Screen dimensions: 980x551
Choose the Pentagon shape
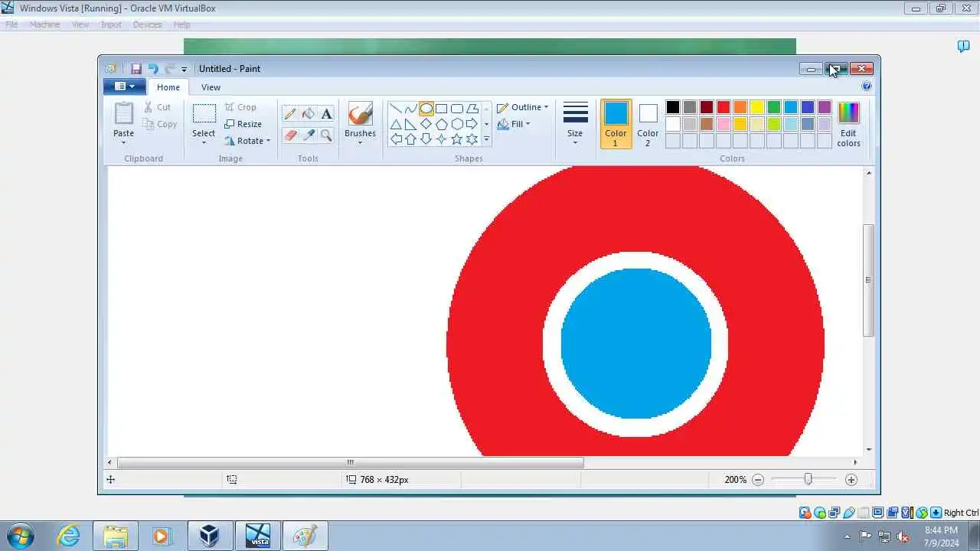[x=442, y=124]
